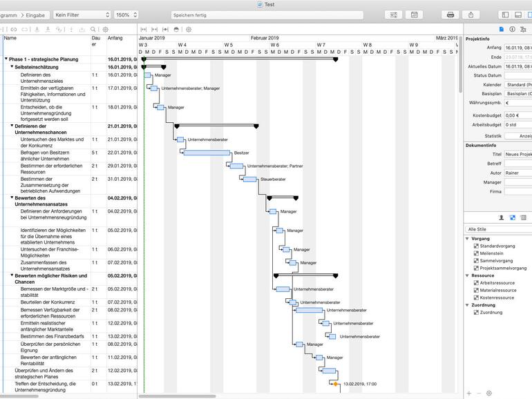
Task: Click the Autor field showing Rainer
Action: click(518, 173)
